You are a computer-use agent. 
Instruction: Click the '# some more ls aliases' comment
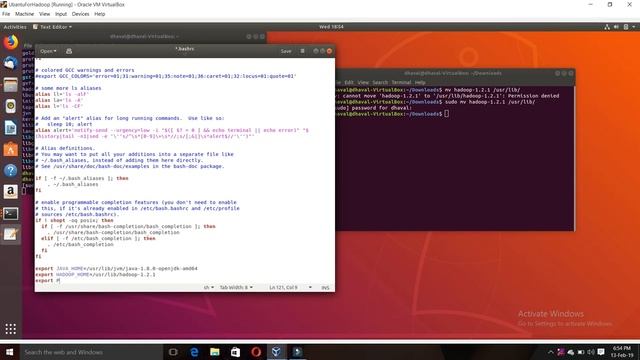[x=68, y=88]
